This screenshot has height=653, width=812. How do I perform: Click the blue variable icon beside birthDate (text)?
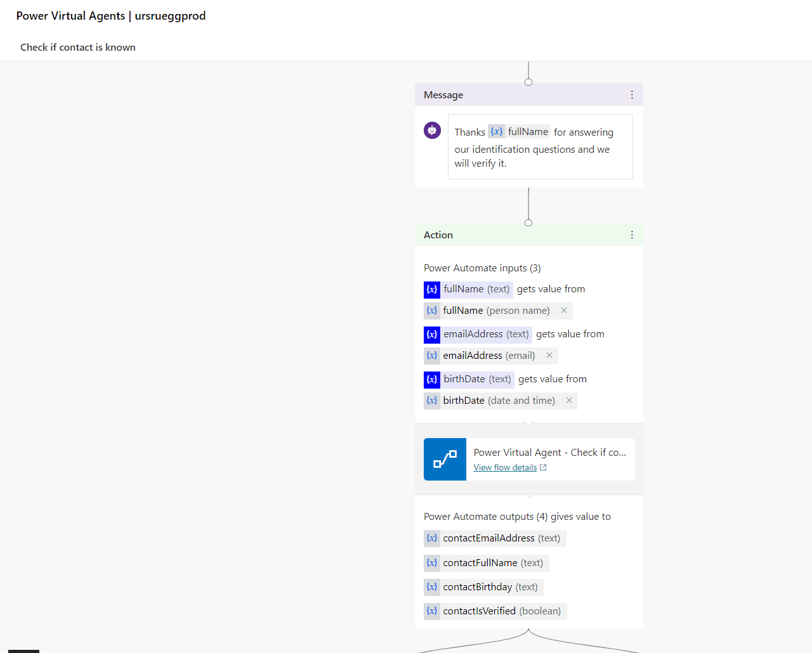point(432,379)
